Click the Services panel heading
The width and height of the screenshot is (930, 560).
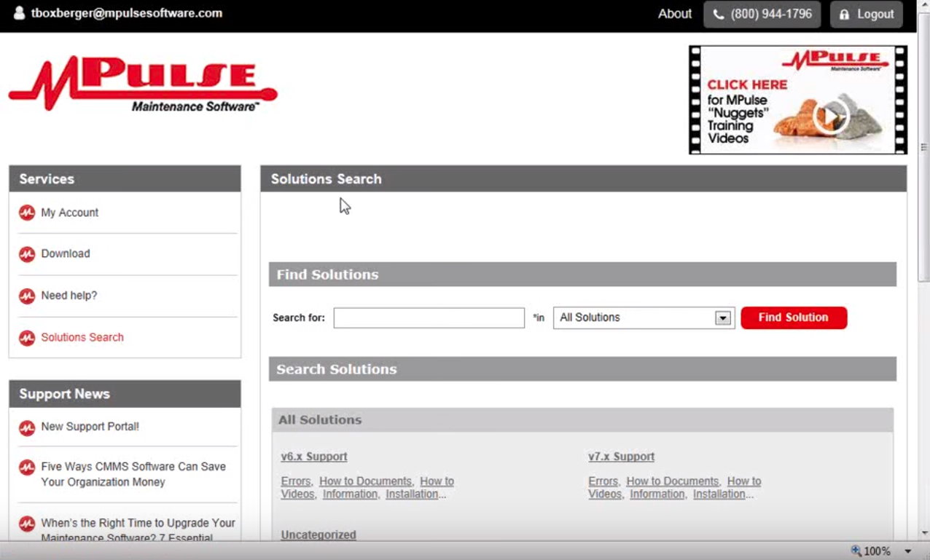(x=125, y=178)
